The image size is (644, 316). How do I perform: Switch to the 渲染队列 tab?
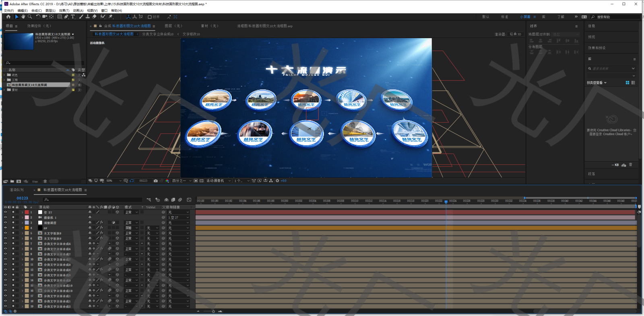coord(17,190)
